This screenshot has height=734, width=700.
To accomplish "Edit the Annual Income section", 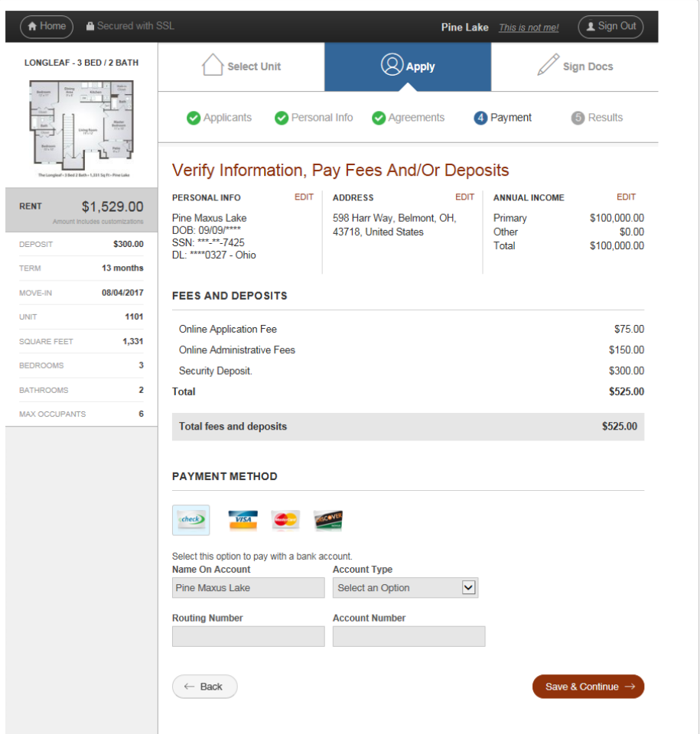I will [626, 197].
